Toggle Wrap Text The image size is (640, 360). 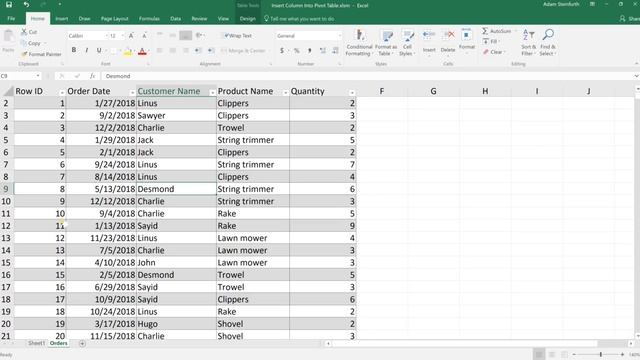click(238, 36)
